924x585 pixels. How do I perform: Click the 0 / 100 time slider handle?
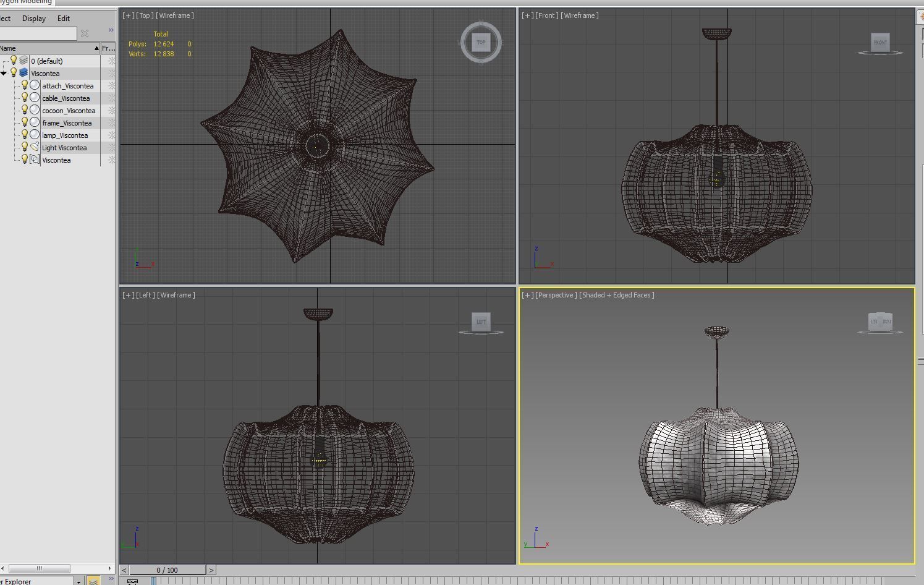pos(167,570)
